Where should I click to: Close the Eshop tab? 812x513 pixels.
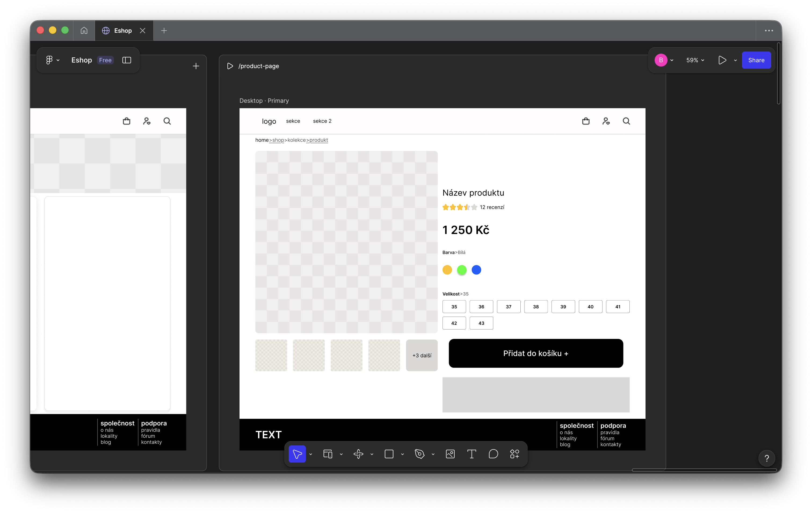coord(143,31)
